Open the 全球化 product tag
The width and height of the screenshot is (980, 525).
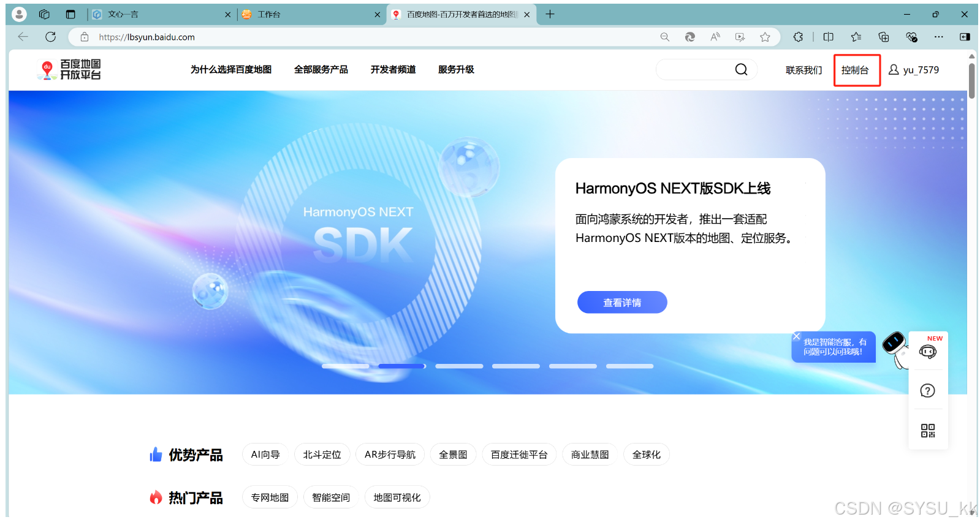(647, 455)
